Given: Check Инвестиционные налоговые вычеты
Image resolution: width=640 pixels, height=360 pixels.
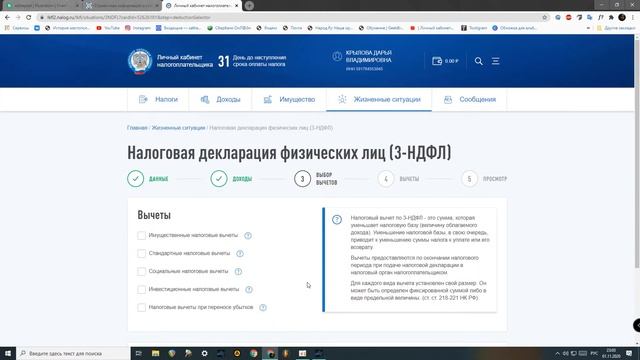Looking at the screenshot, I should (x=142, y=289).
